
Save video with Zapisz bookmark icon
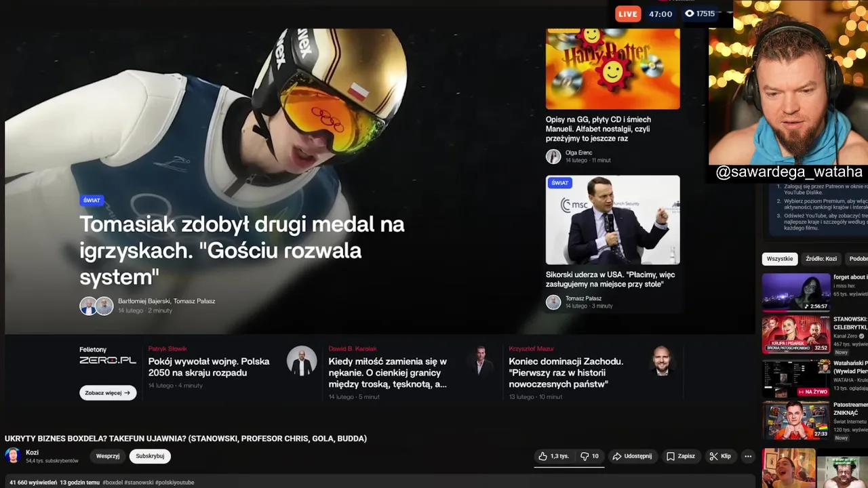pyautogui.click(x=671, y=456)
